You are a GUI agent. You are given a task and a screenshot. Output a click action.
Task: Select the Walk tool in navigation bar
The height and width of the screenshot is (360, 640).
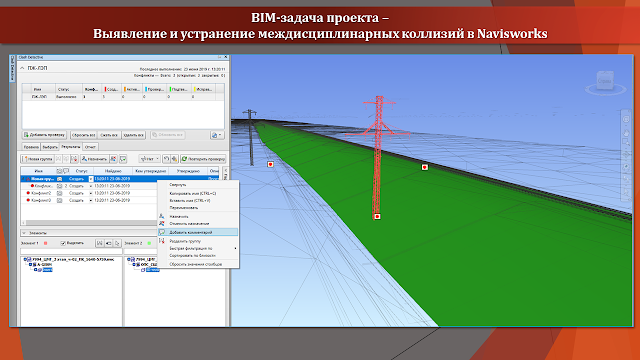click(x=626, y=180)
